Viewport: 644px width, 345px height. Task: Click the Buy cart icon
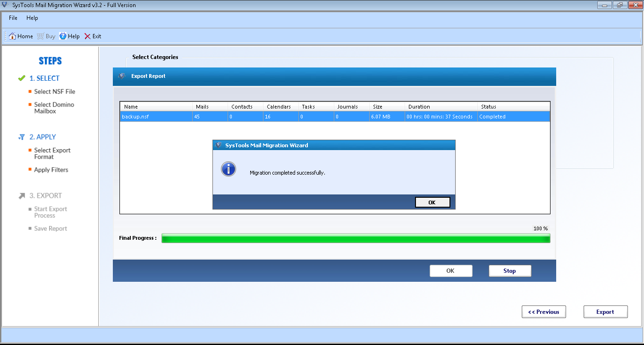[41, 36]
